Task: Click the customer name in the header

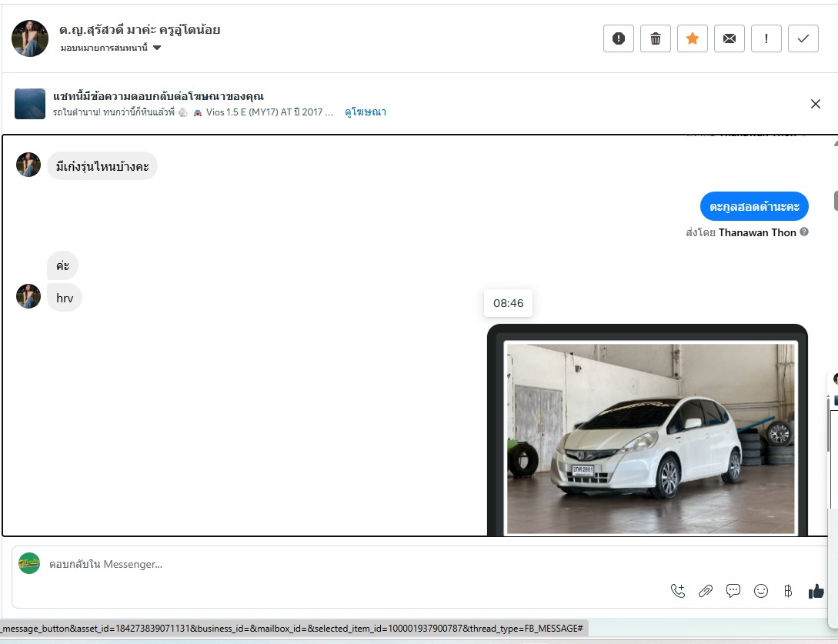Action: pos(140,30)
